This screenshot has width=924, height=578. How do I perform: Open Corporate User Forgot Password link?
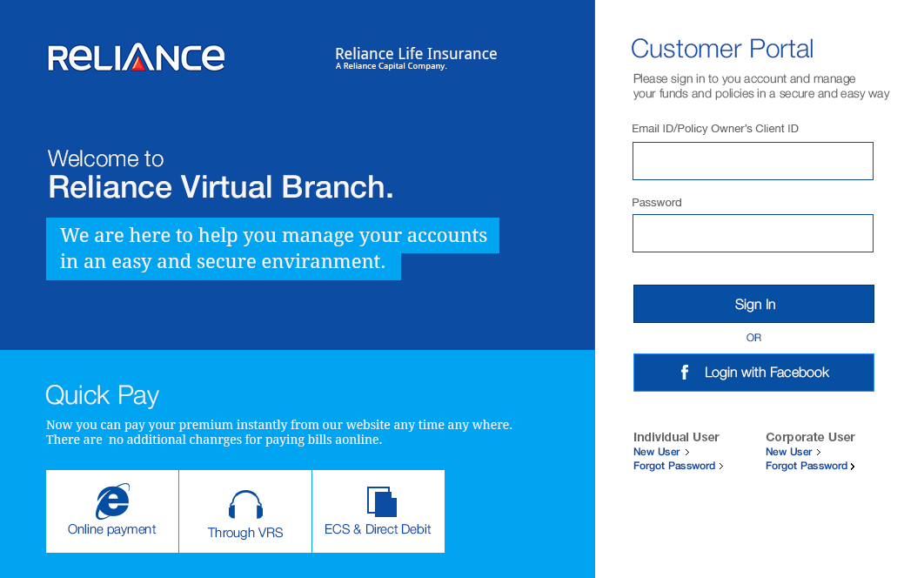coord(807,466)
